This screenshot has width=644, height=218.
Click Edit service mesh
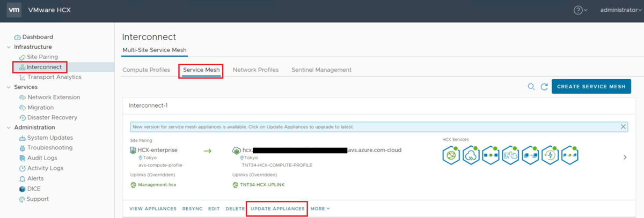coord(214,208)
